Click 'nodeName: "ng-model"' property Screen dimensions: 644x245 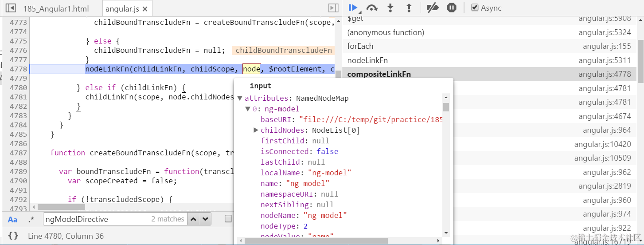304,215
